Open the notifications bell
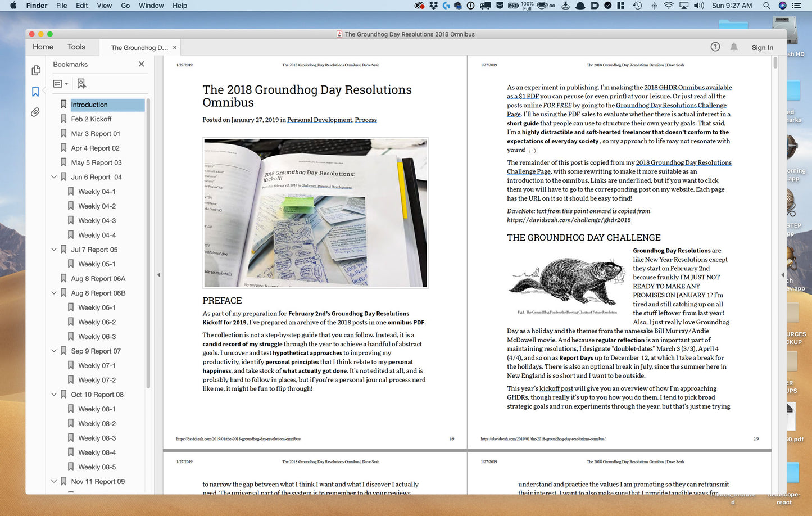812x516 pixels. [x=734, y=47]
